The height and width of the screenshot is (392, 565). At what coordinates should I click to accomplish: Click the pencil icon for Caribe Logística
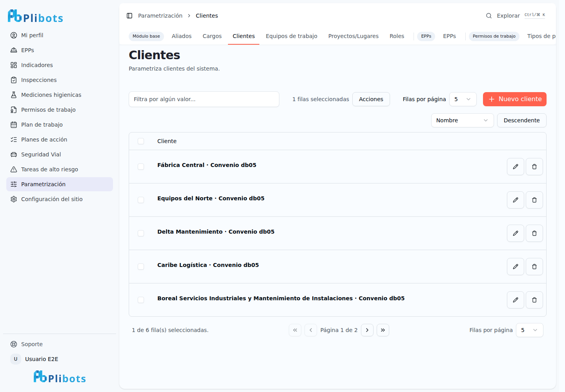pyautogui.click(x=516, y=267)
